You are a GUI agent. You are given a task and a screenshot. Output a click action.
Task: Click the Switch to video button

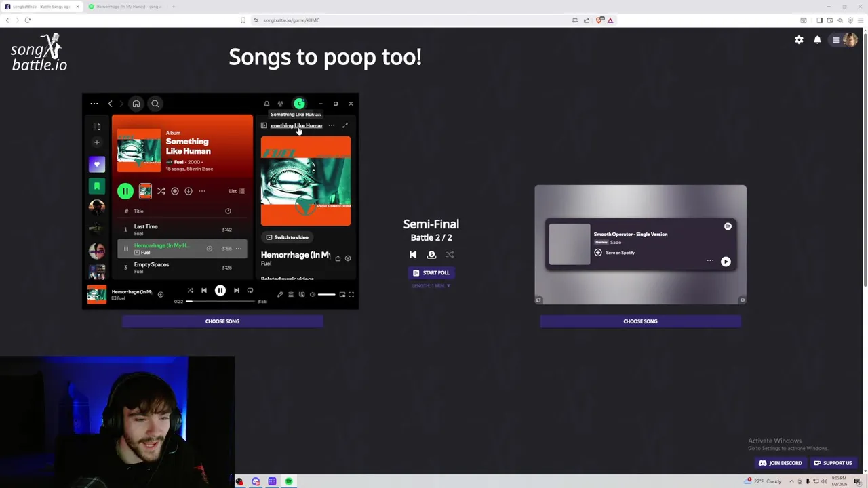287,237
